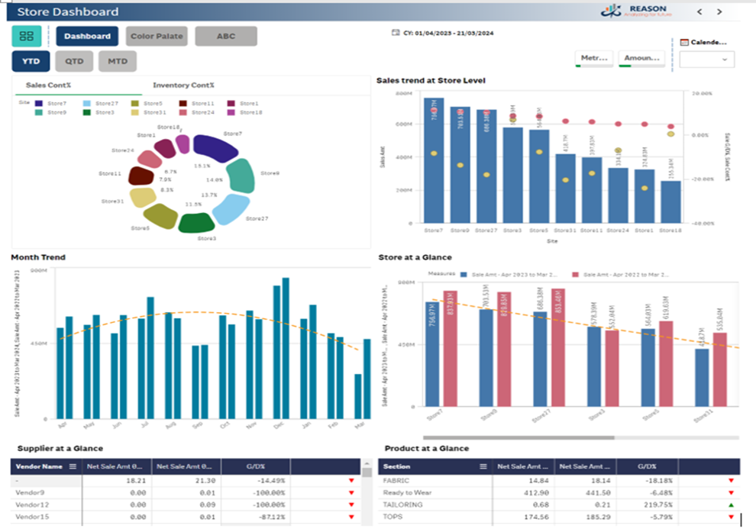Switch period to YTD

(31, 61)
